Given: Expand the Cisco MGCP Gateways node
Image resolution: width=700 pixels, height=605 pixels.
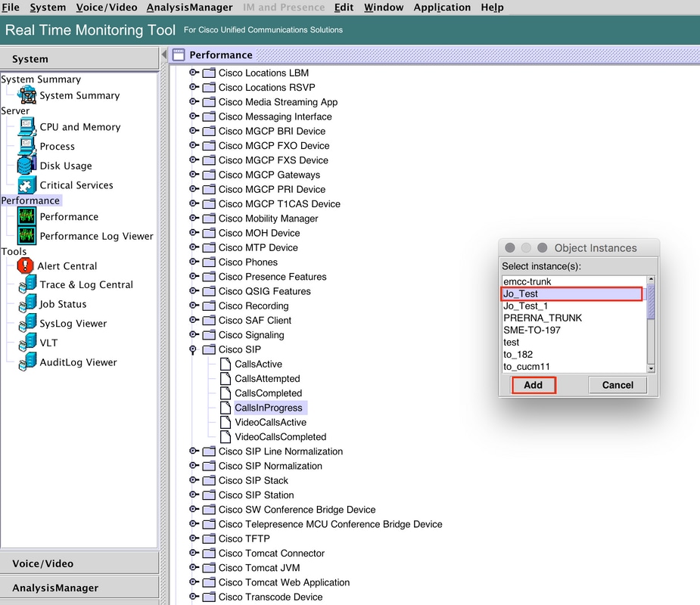Looking at the screenshot, I should pyautogui.click(x=194, y=174).
